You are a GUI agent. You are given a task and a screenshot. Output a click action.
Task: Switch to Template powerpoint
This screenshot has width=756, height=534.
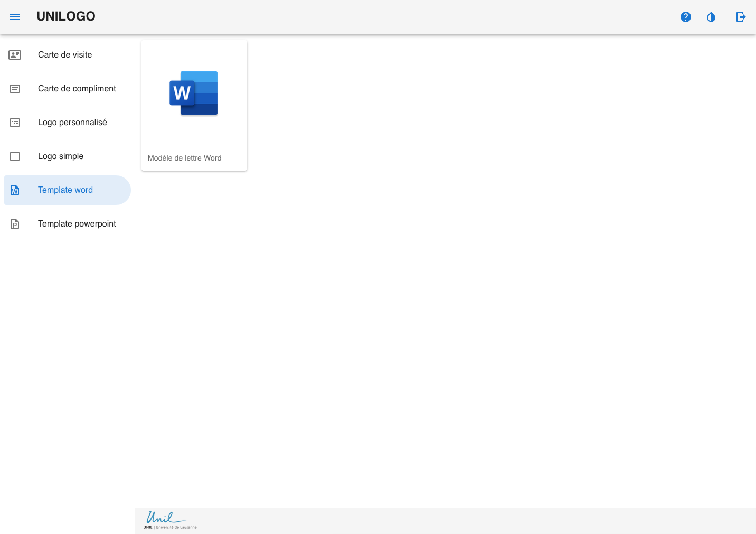[77, 224]
